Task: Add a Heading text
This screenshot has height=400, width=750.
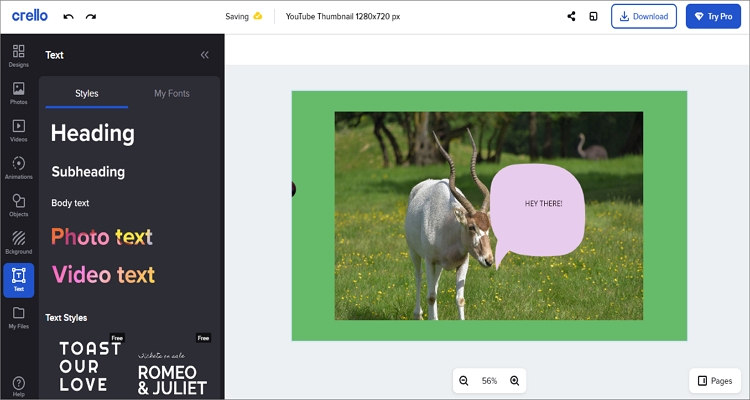Action: pyautogui.click(x=93, y=133)
